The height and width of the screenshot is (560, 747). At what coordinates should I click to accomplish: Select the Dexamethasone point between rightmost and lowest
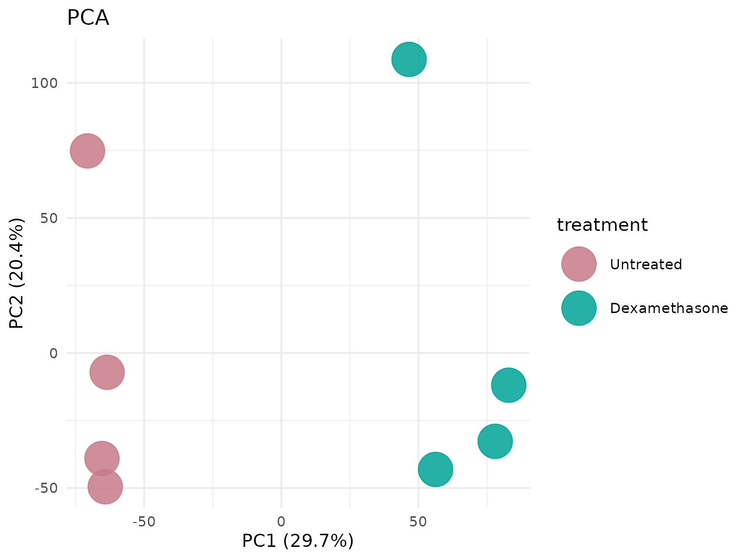click(495, 441)
